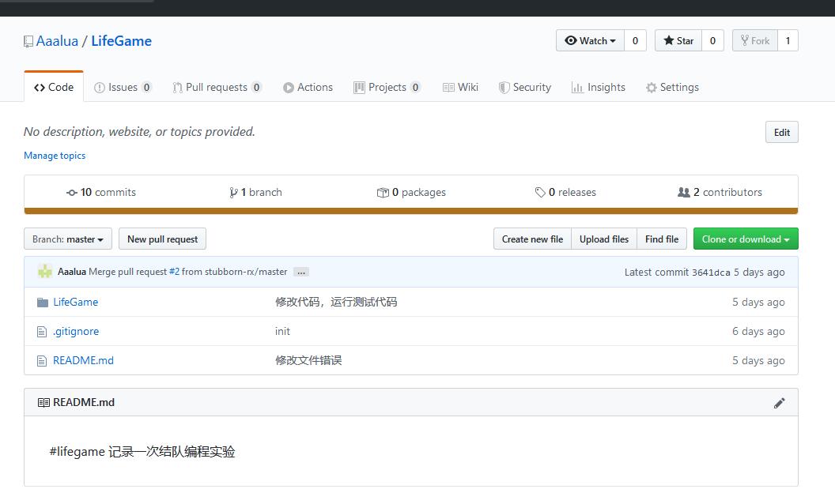Open the Actions tab
This screenshot has height=504, width=835.
click(308, 87)
